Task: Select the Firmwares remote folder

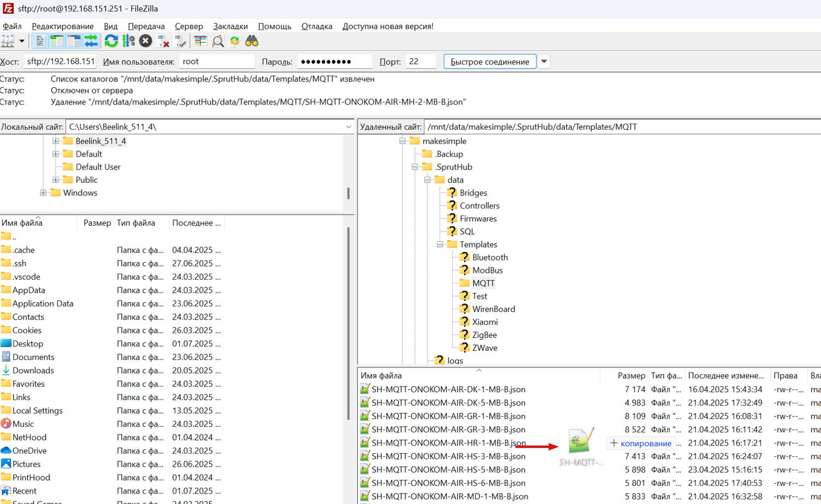Action: coord(478,218)
